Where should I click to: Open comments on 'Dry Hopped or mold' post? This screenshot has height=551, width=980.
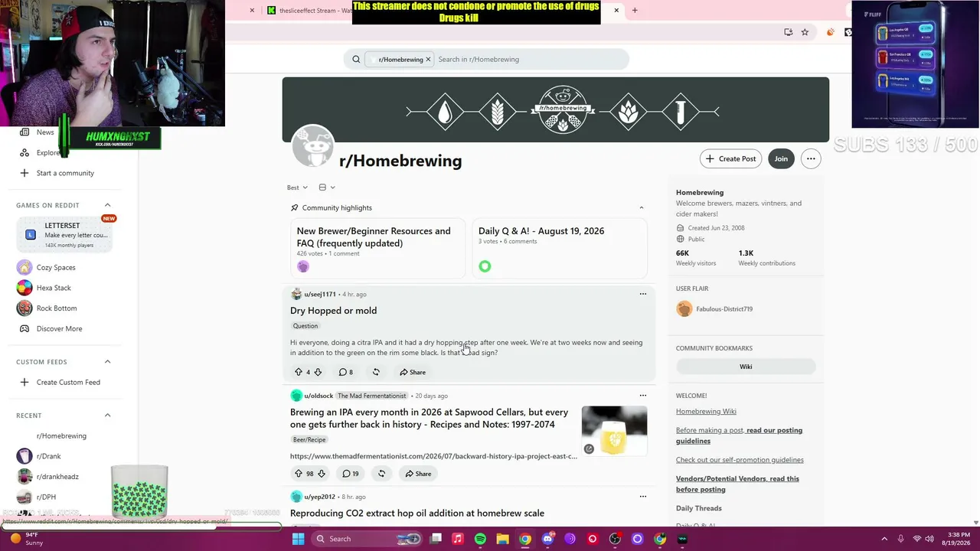pyautogui.click(x=346, y=372)
